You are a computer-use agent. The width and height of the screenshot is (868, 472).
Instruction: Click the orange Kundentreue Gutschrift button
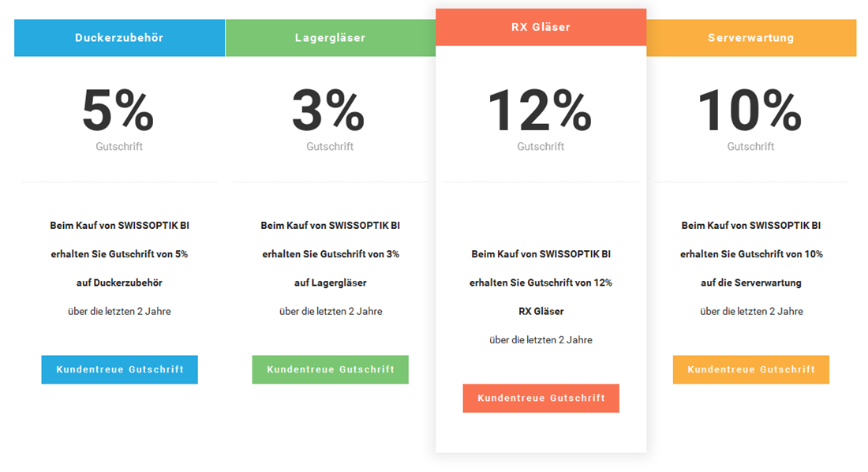pyautogui.click(x=751, y=369)
